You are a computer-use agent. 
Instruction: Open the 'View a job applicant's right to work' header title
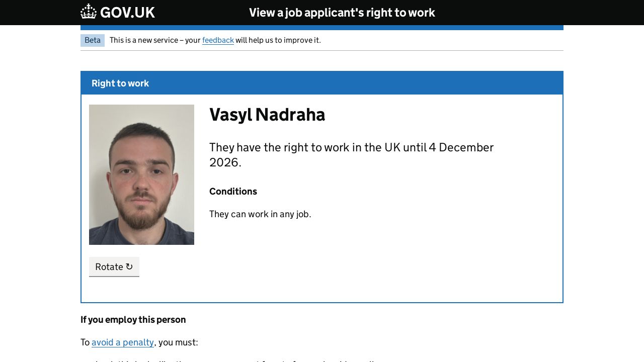click(x=342, y=13)
